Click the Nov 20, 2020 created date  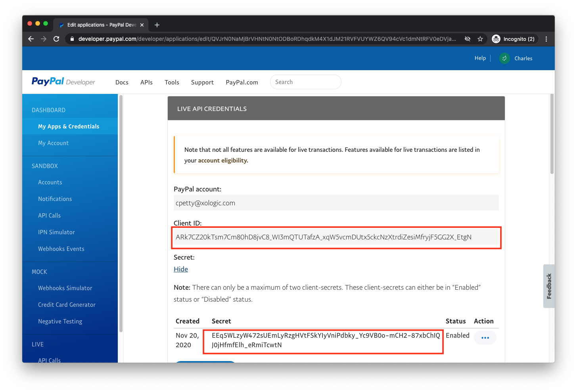[x=187, y=340]
